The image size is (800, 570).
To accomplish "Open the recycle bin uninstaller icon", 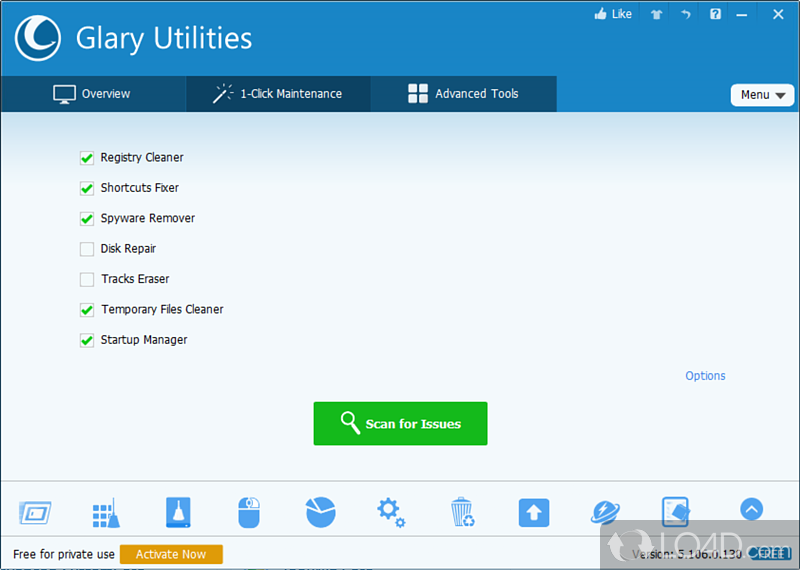I will (x=462, y=512).
